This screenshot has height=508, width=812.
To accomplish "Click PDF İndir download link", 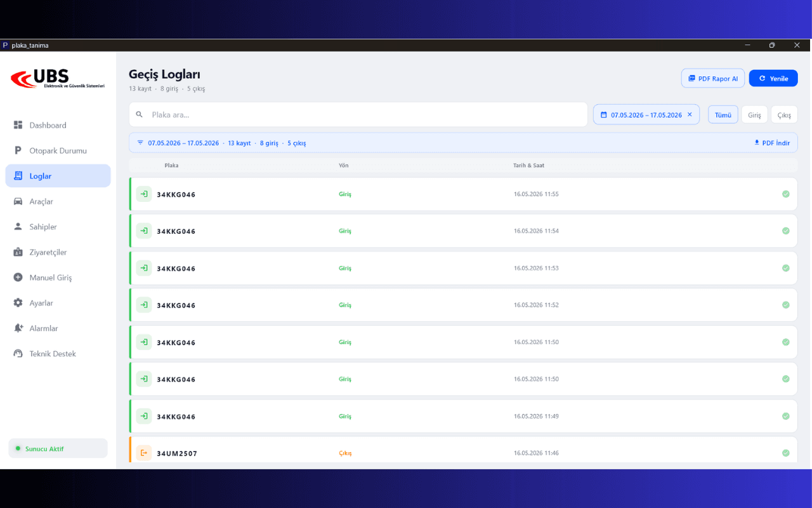I will [x=772, y=143].
